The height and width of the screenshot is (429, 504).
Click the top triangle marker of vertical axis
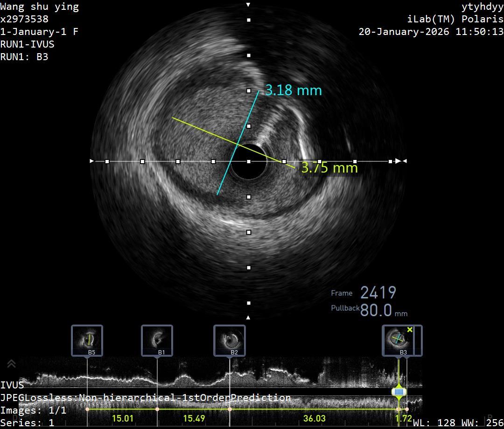point(248,5)
